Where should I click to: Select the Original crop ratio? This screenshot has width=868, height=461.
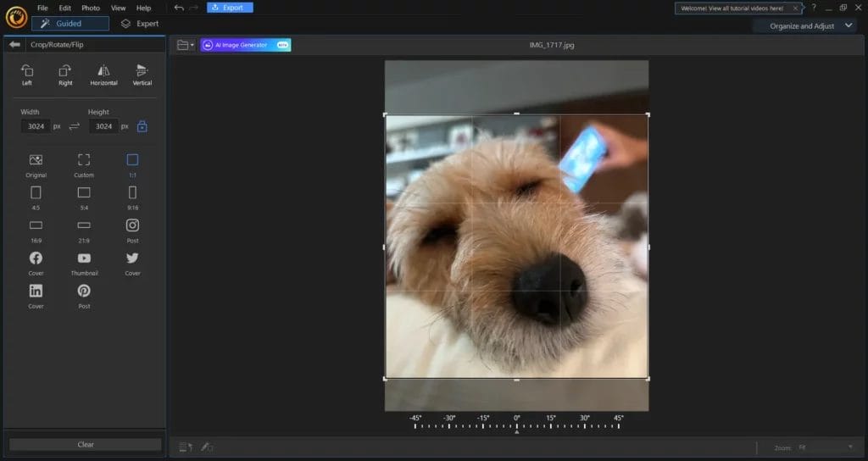[36, 165]
